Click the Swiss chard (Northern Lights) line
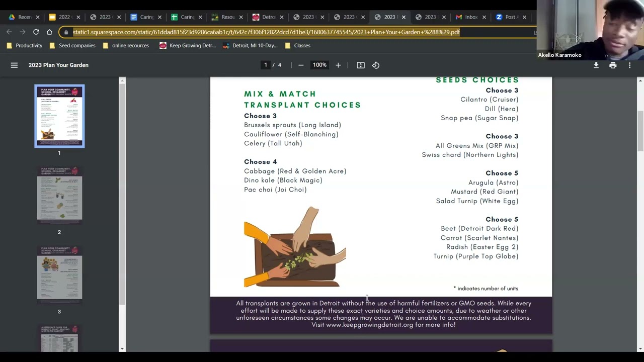The width and height of the screenshot is (644, 362). click(470, 155)
